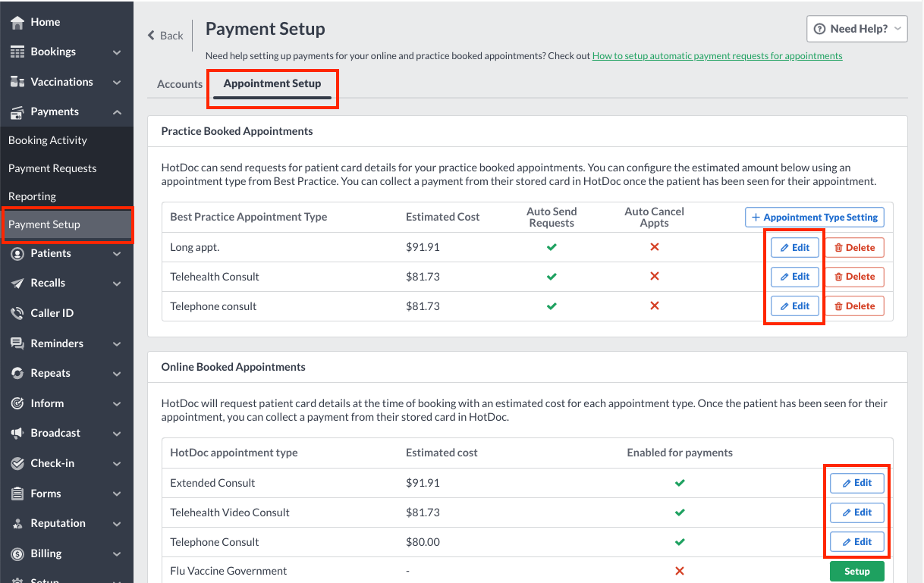
Task: Click the Billing dollar icon
Action: click(17, 553)
